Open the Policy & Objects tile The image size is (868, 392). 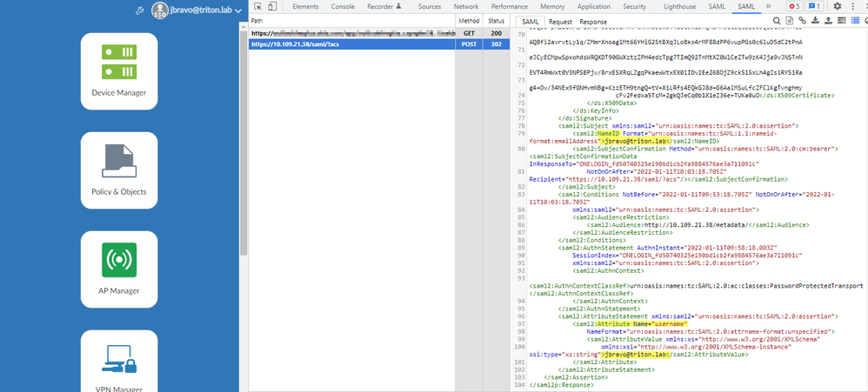(118, 170)
